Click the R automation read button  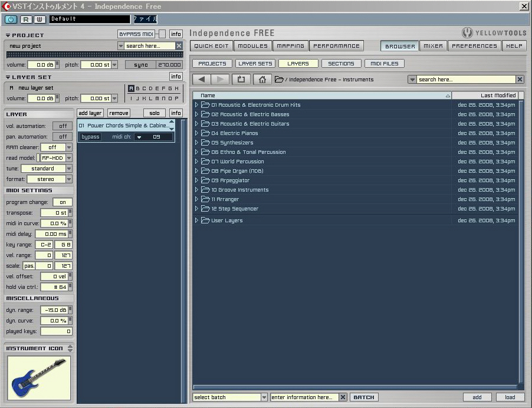click(26, 19)
